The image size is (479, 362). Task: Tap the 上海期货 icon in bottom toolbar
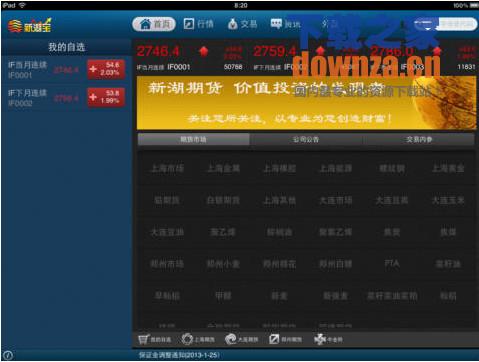pos(198,339)
